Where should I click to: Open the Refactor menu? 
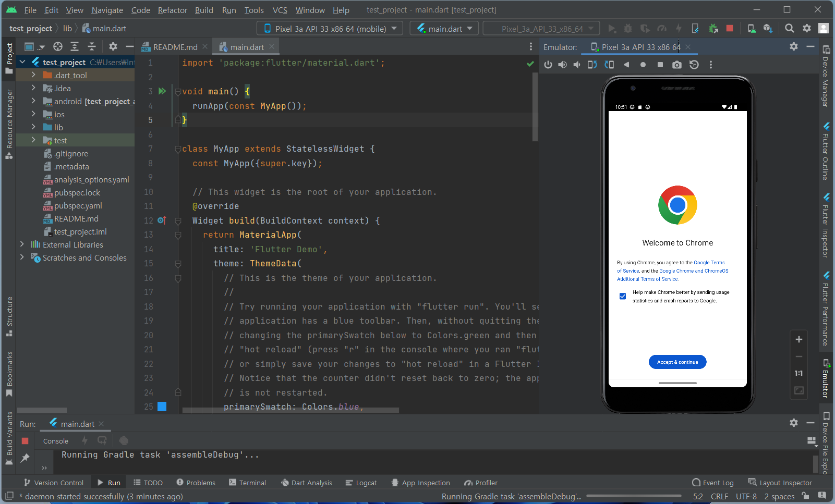pos(172,10)
